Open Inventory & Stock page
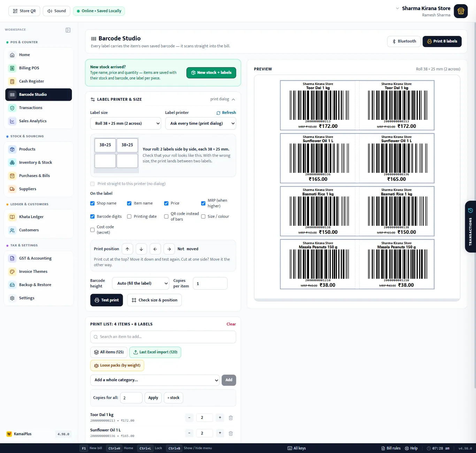Image resolution: width=476 pixels, height=453 pixels. pos(39,162)
